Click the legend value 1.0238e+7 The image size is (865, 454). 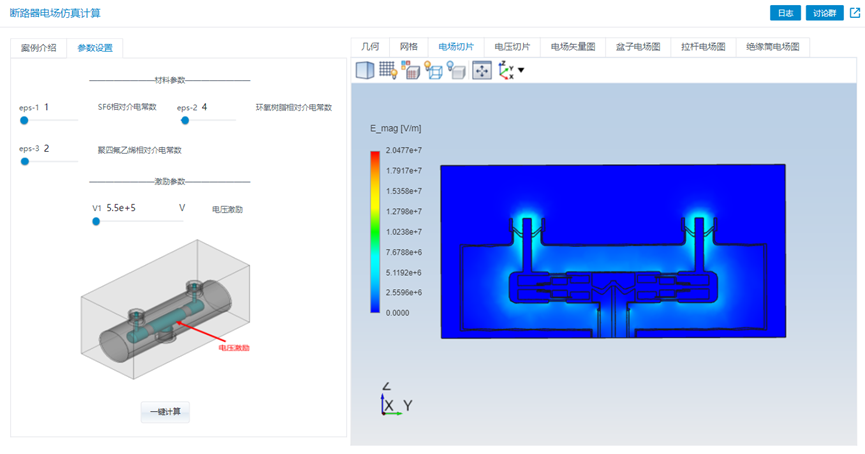pyautogui.click(x=404, y=232)
